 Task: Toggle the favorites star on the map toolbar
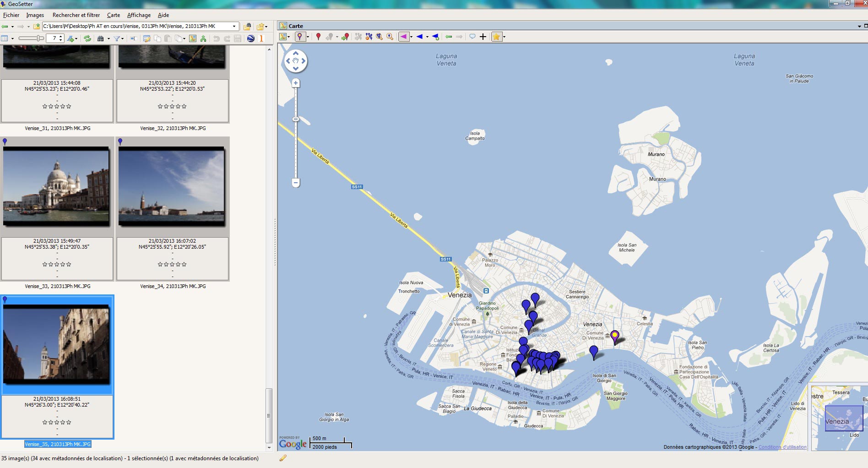point(497,37)
